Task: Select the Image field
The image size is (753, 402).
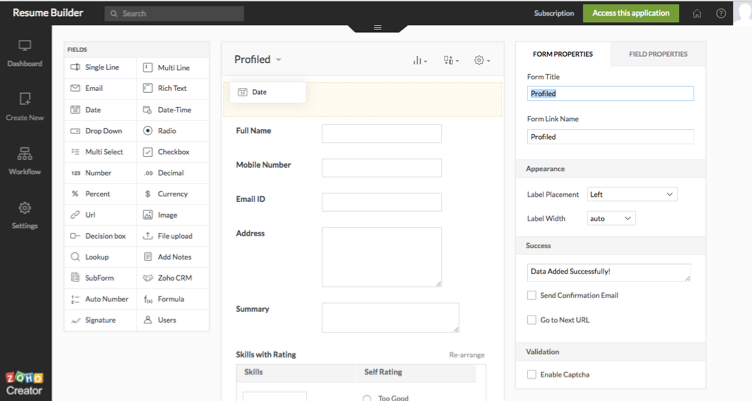Action: click(173, 215)
